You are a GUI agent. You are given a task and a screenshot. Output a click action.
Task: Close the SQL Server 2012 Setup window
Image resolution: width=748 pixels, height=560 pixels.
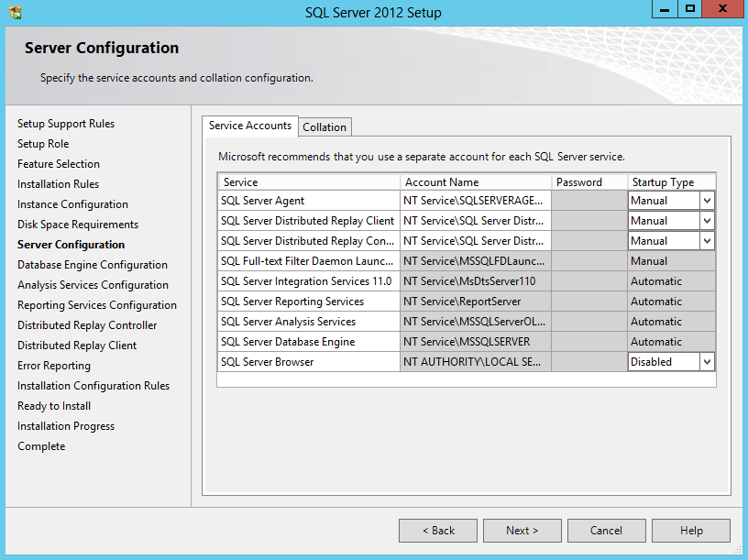point(722,9)
